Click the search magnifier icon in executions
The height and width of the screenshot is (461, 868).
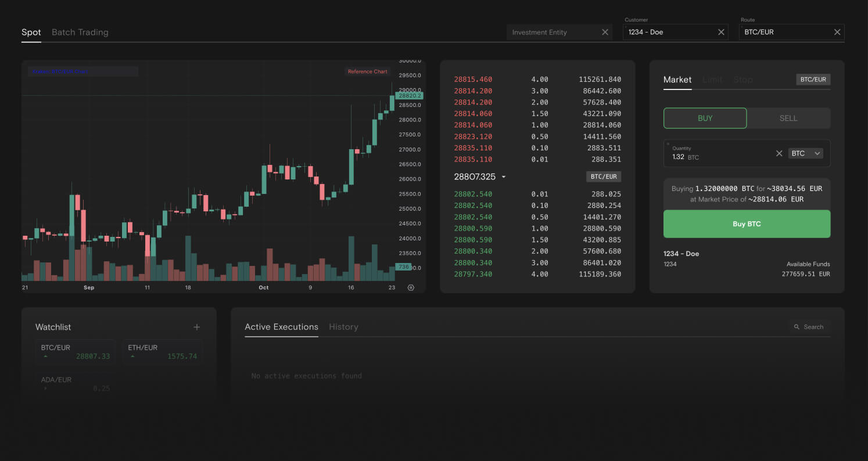pyautogui.click(x=797, y=327)
